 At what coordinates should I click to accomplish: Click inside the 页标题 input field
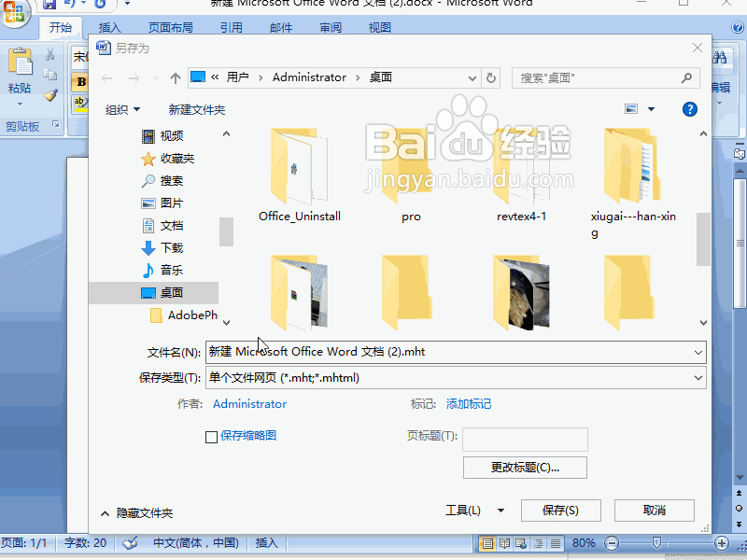525,439
